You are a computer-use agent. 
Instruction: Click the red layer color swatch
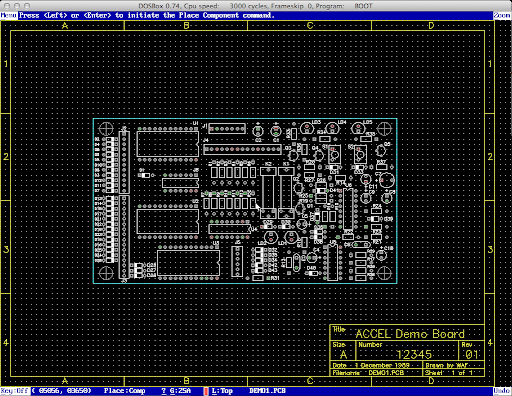pos(206,391)
